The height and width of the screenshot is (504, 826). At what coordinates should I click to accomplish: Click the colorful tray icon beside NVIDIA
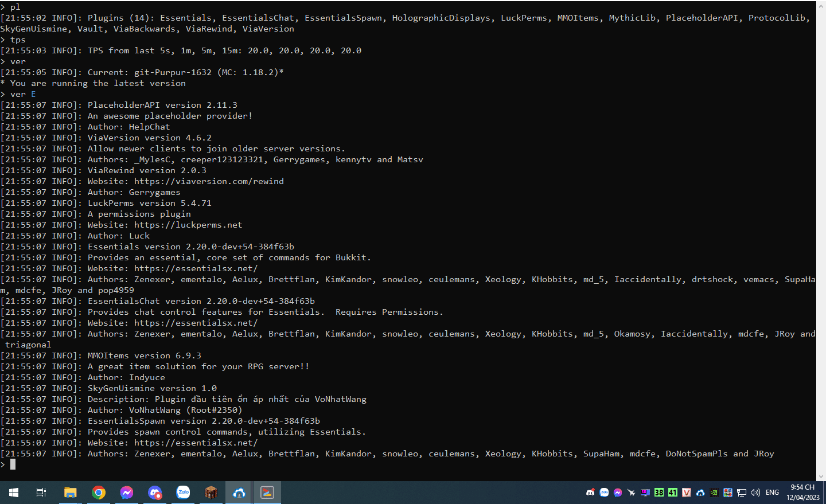728,493
